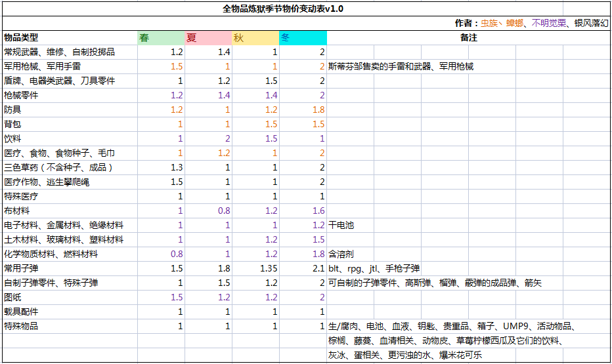Select the 化学物质材料 spring value 0.8

[177, 254]
